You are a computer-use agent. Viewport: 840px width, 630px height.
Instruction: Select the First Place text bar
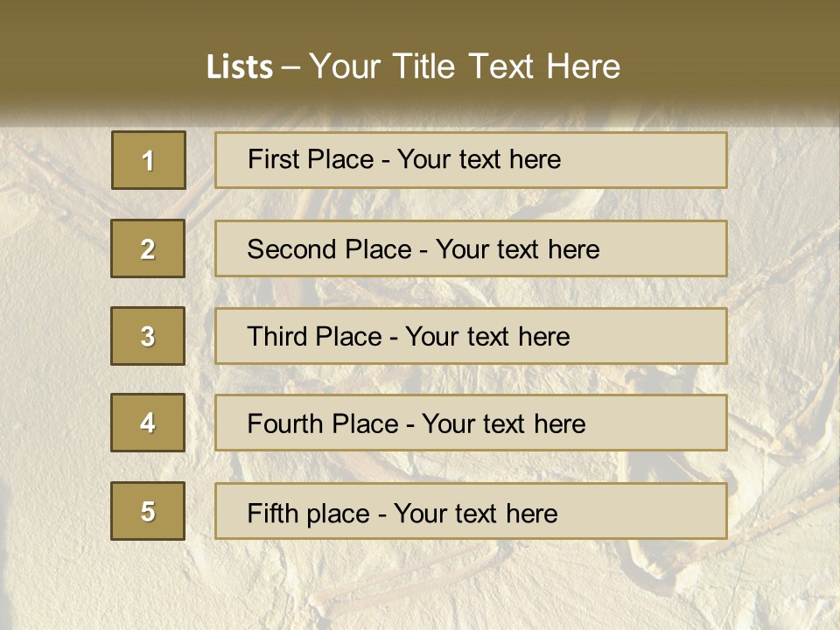pos(471,160)
